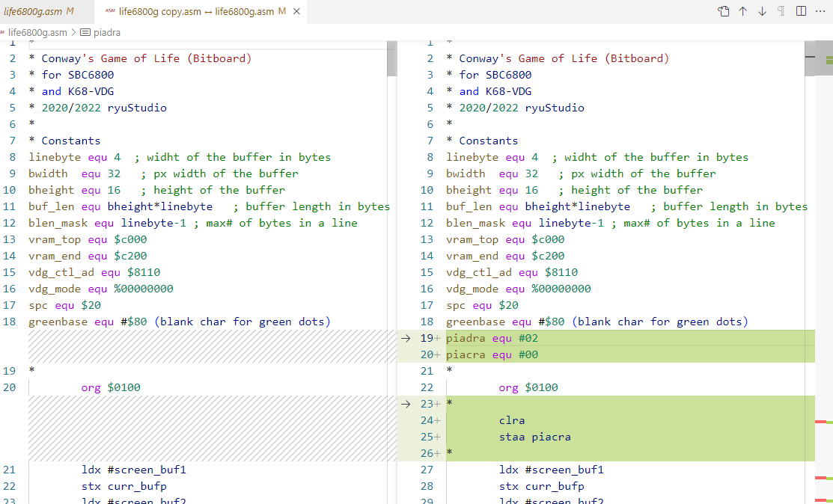This screenshot has width=833, height=504.
Task: Click the Open File icon in editor toolbar
Action: click(723, 11)
